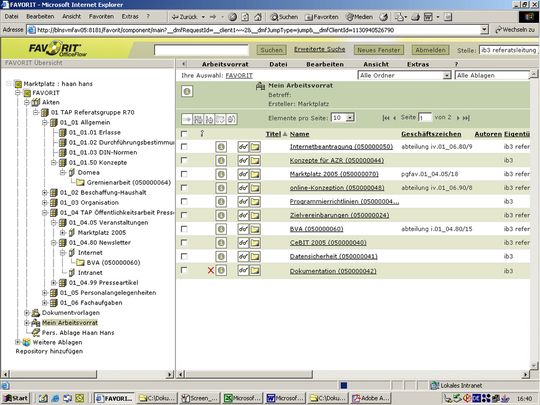Screen dimensions: 540x405
Task: Go to first page of results
Action: pos(386,118)
